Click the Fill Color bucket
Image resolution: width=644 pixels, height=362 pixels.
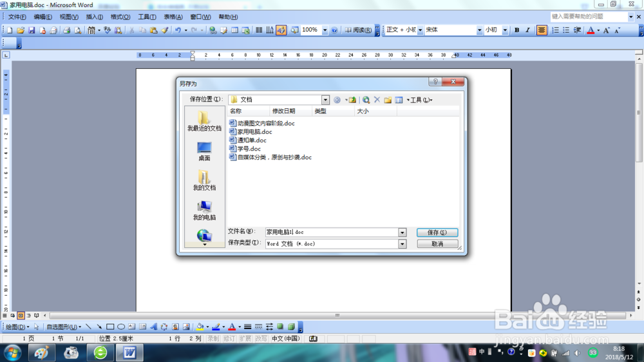[200, 327]
